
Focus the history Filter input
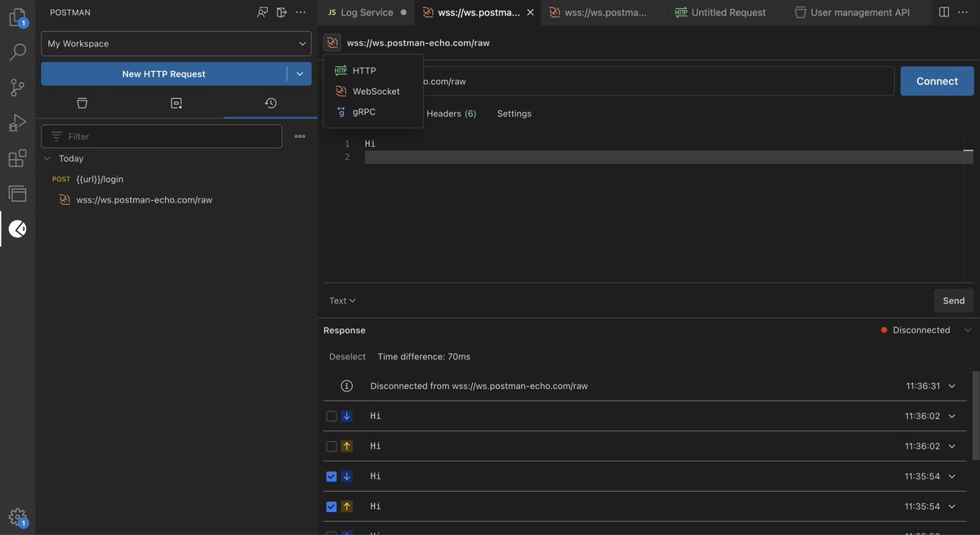pyautogui.click(x=162, y=136)
